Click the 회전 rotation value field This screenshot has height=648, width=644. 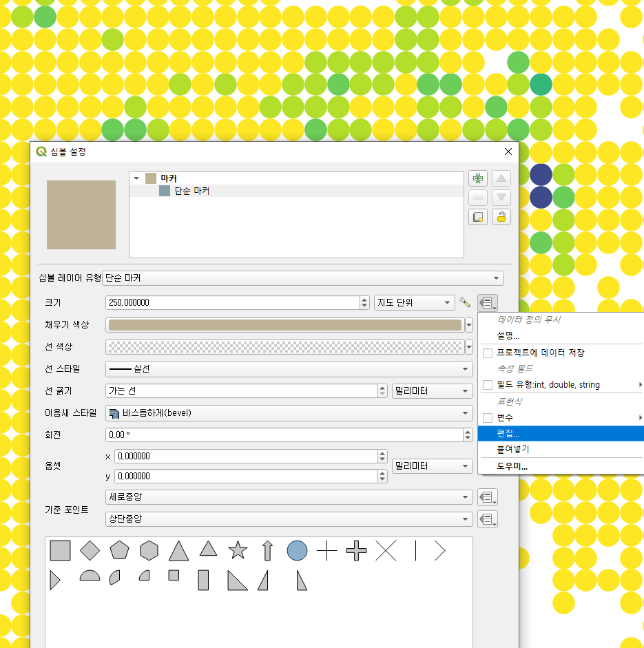point(284,435)
